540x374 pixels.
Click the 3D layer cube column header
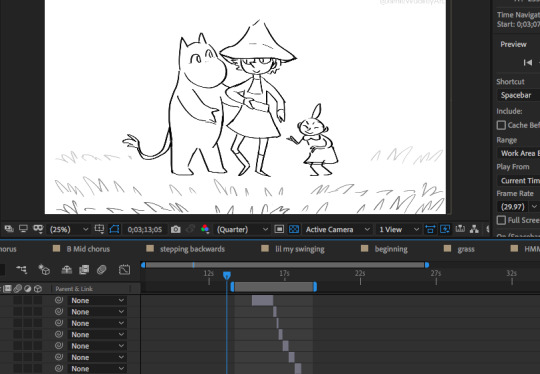click(x=38, y=289)
